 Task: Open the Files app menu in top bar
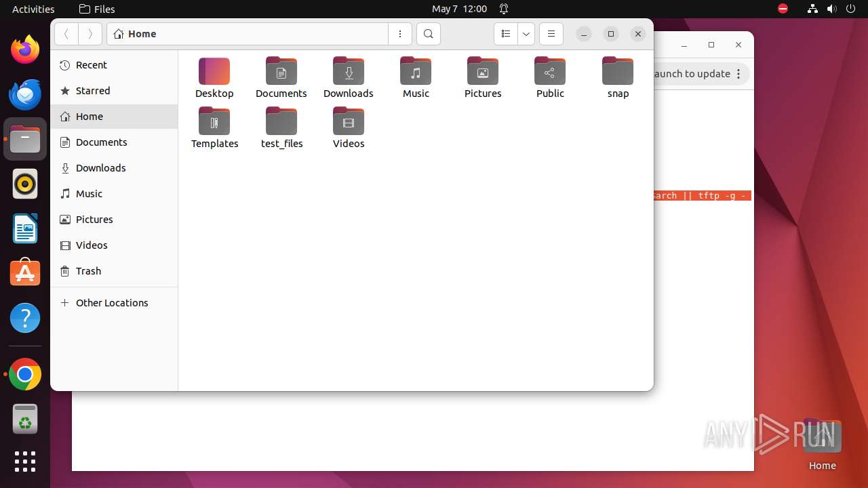(97, 9)
